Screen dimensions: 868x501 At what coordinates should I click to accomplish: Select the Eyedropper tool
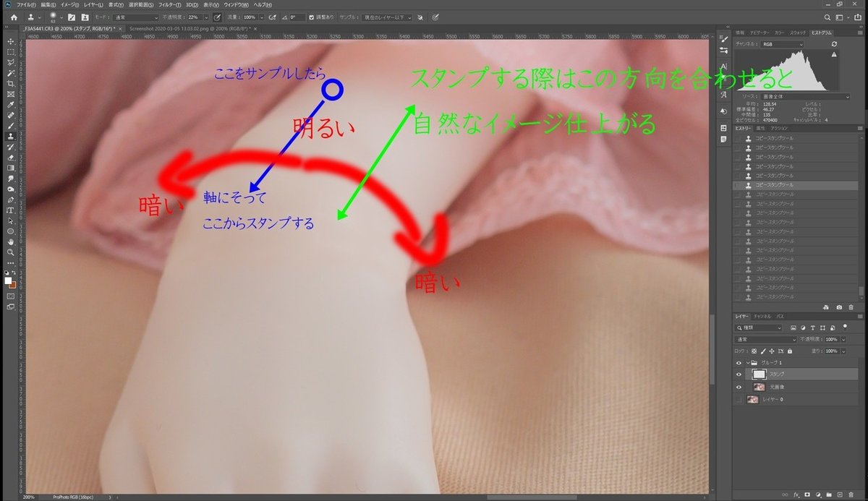(11, 105)
